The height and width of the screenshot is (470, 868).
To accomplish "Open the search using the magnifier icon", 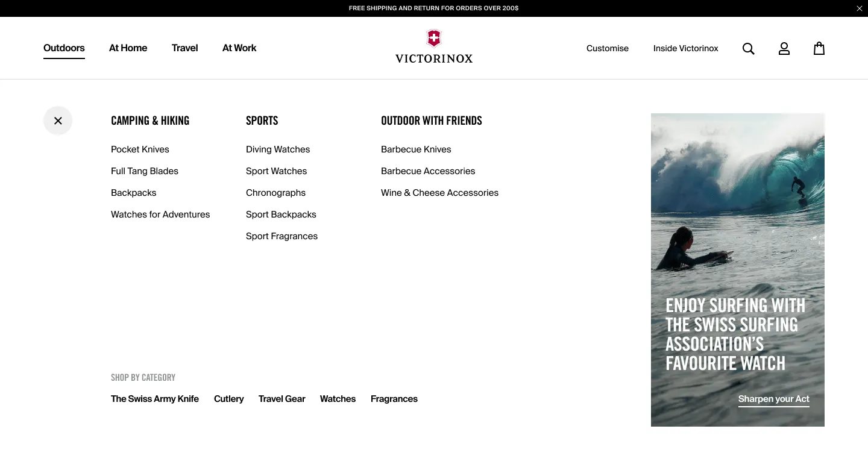I will (748, 49).
